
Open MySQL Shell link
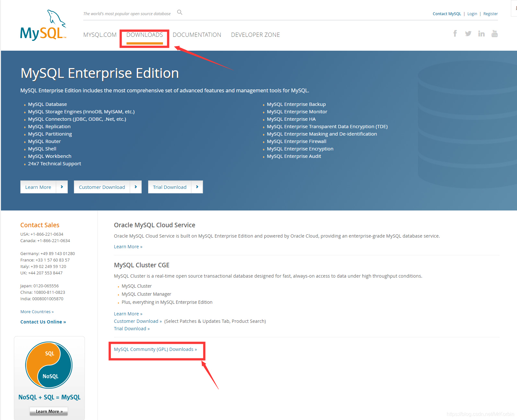click(42, 149)
